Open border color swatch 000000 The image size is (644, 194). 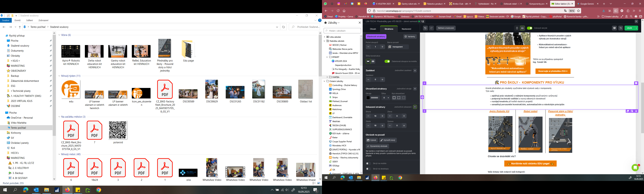368,98
